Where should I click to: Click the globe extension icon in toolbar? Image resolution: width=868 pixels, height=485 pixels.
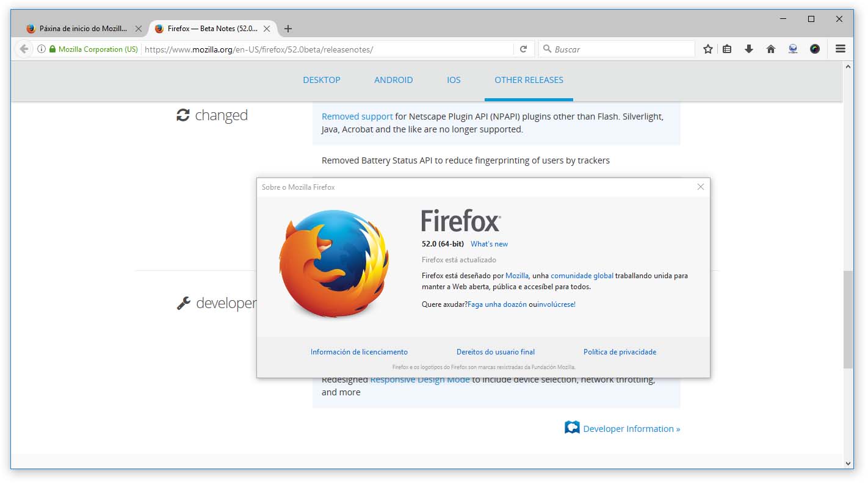point(793,49)
